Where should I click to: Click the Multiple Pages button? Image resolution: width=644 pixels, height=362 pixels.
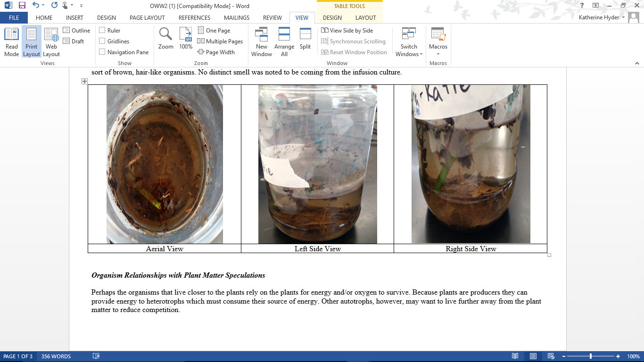[220, 41]
